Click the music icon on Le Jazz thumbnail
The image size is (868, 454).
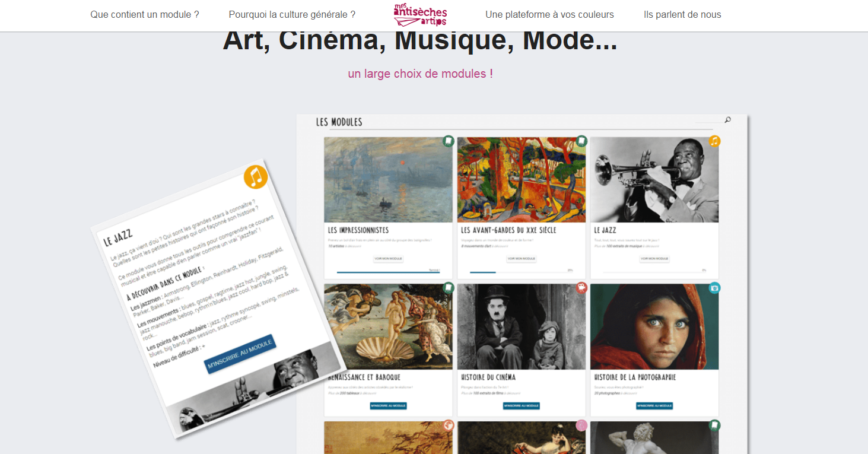714,141
